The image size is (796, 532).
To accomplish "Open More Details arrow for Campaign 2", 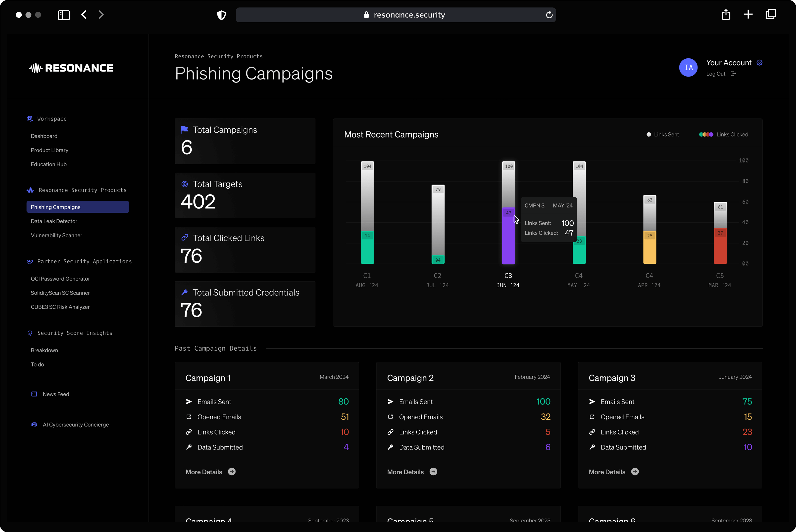I will tap(433, 472).
